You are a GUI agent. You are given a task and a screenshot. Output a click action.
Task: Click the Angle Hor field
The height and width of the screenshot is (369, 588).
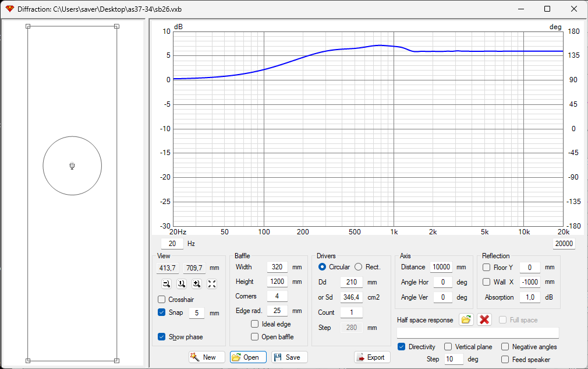point(443,282)
